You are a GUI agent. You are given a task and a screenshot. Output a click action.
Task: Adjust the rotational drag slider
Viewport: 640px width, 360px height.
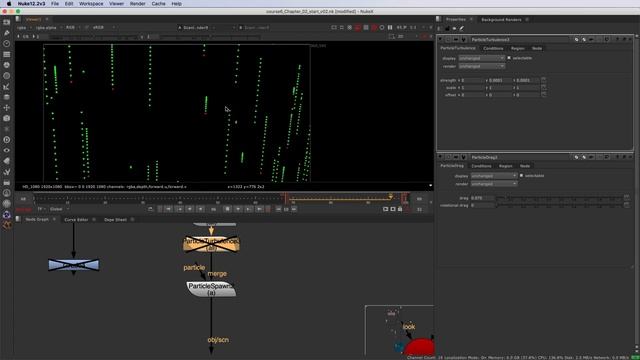point(560,205)
